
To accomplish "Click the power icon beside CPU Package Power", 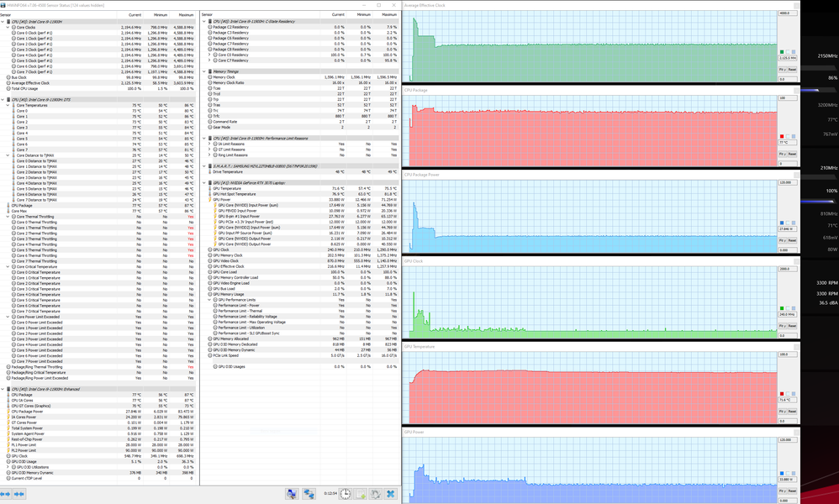I will [x=8, y=412].
